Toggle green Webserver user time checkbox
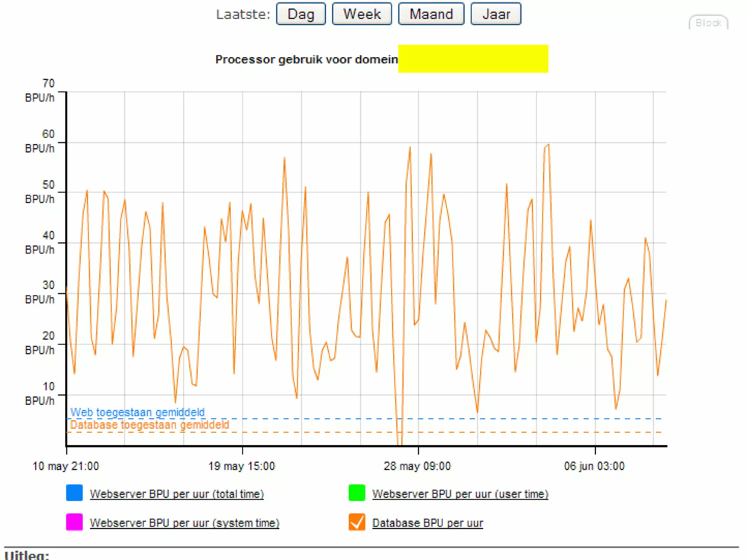This screenshot has height=560, width=747. click(357, 493)
